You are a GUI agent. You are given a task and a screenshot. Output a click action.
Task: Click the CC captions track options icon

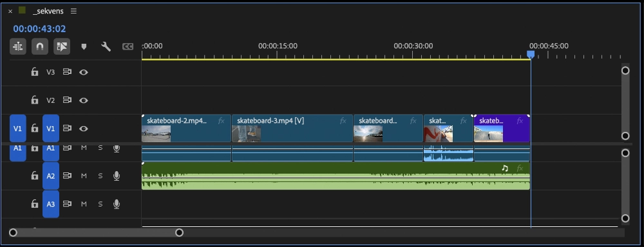[x=128, y=47]
